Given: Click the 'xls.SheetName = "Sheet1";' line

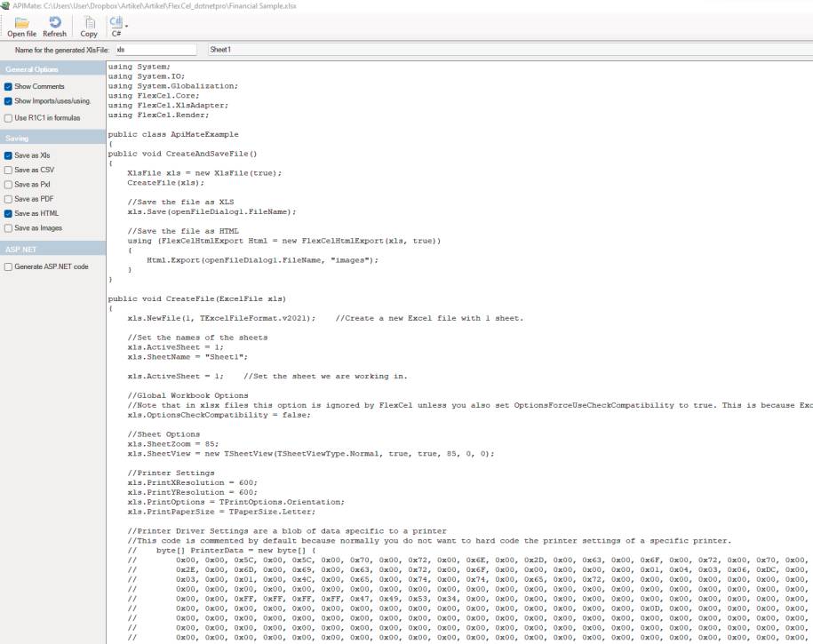Looking at the screenshot, I should [x=187, y=357].
